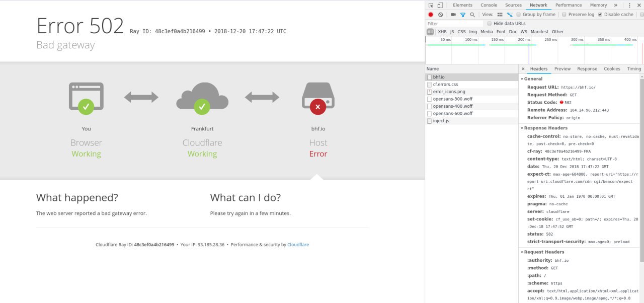The height and width of the screenshot is (303, 644).
Task: Filter requests by XHR
Action: (x=442, y=32)
